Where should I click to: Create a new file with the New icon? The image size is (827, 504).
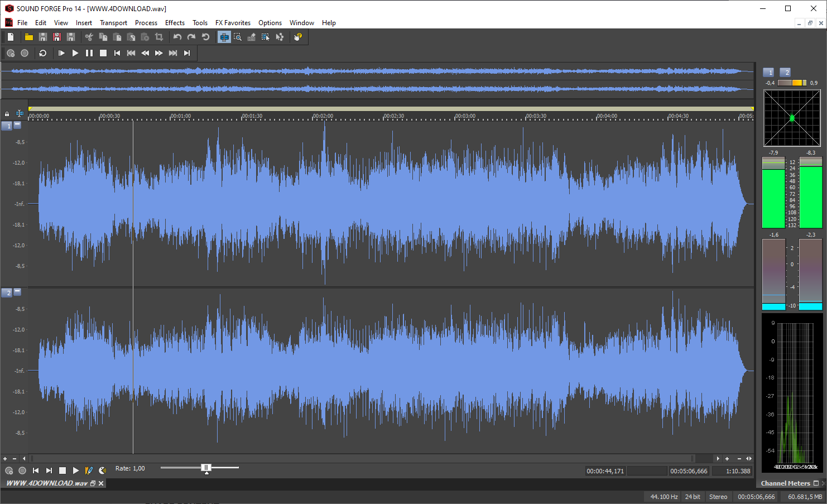(x=11, y=37)
